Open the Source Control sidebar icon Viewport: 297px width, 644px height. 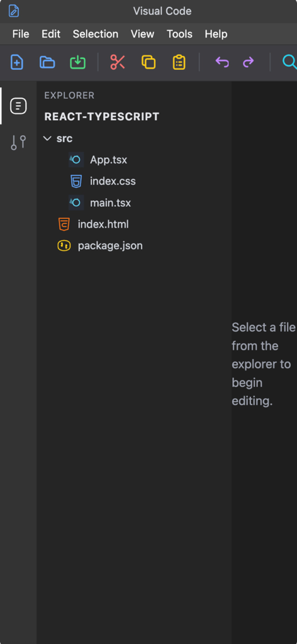[x=18, y=142]
